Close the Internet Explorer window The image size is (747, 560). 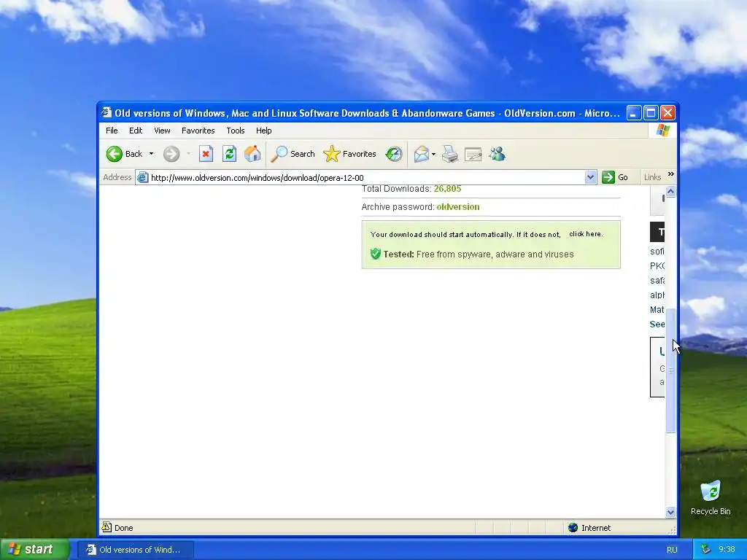pos(667,113)
